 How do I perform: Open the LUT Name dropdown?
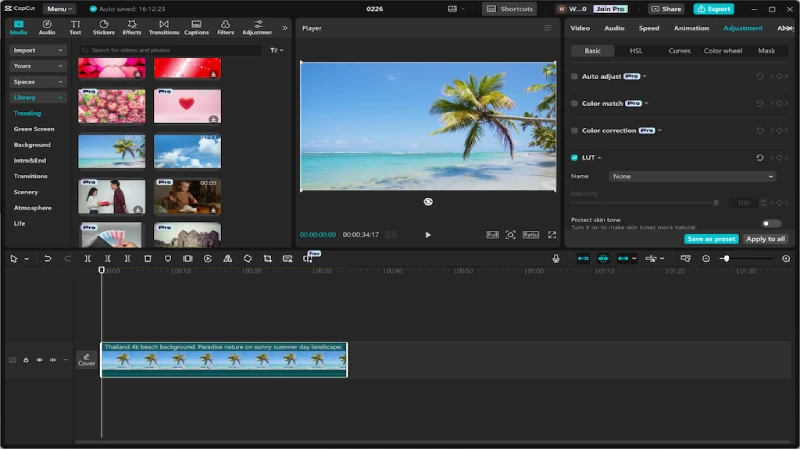point(692,177)
